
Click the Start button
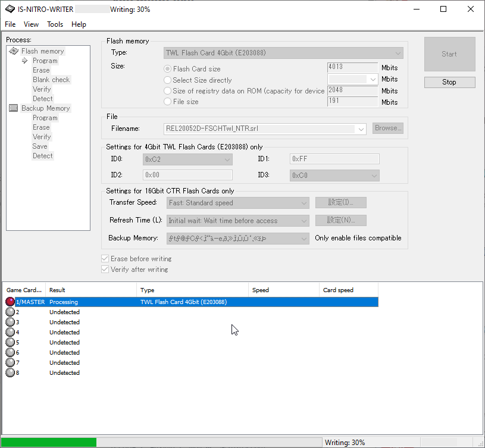tap(449, 54)
